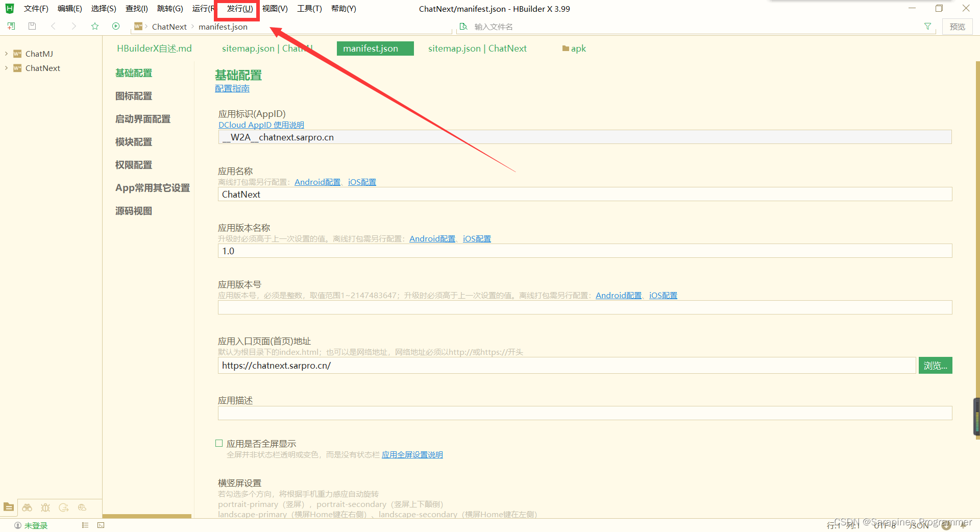Select the 源码视图 section
980x532 pixels.
(x=134, y=211)
